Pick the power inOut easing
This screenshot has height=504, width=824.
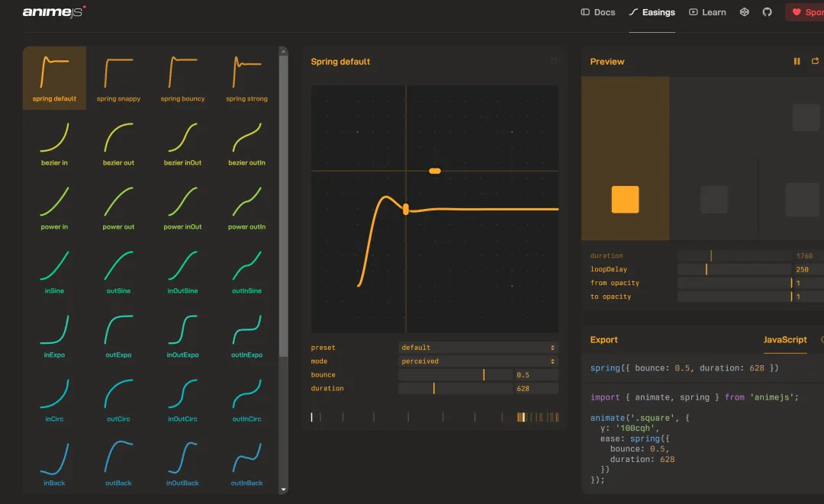pos(182,207)
